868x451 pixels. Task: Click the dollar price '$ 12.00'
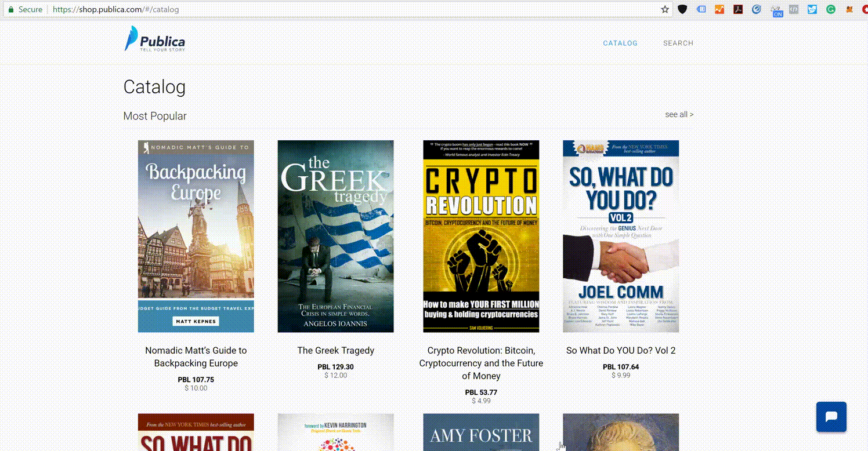tap(335, 376)
